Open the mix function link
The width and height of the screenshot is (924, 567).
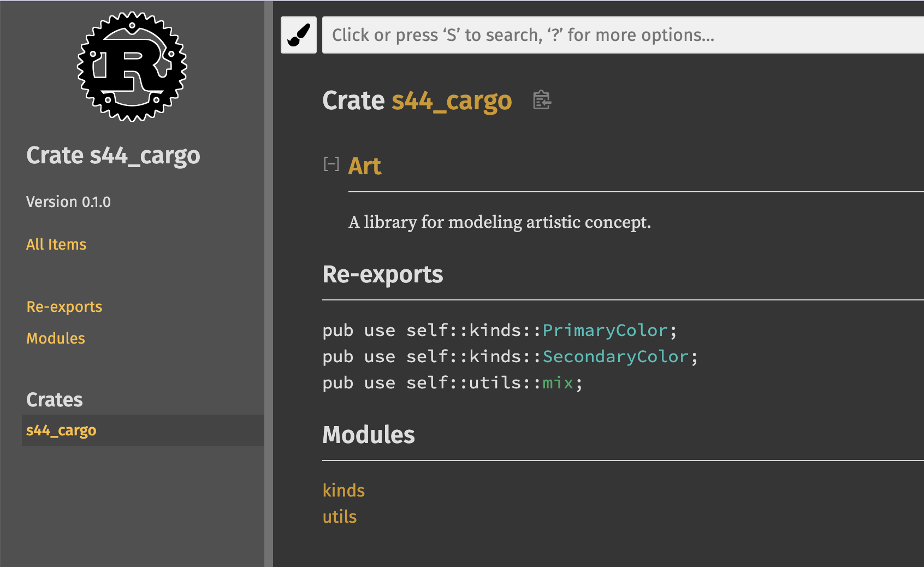pyautogui.click(x=558, y=383)
